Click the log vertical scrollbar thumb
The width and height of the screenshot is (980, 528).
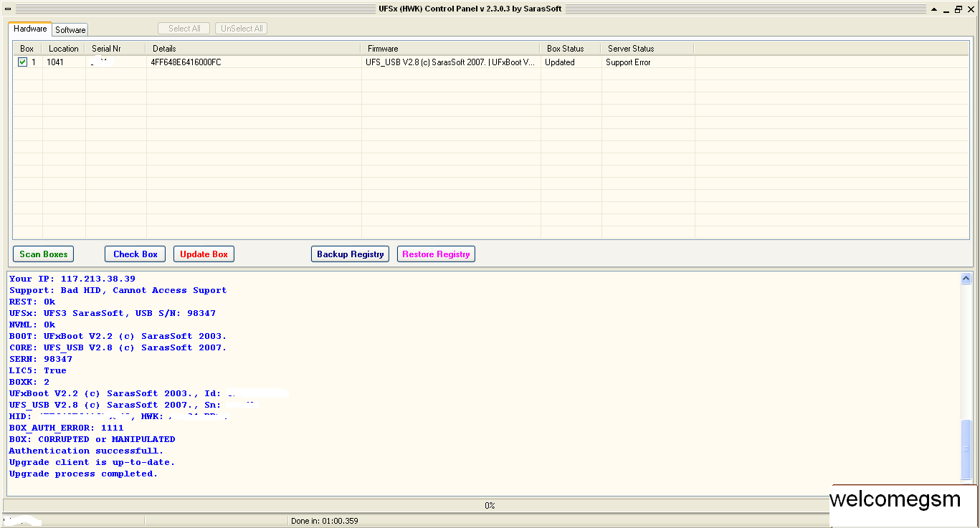coord(966,450)
